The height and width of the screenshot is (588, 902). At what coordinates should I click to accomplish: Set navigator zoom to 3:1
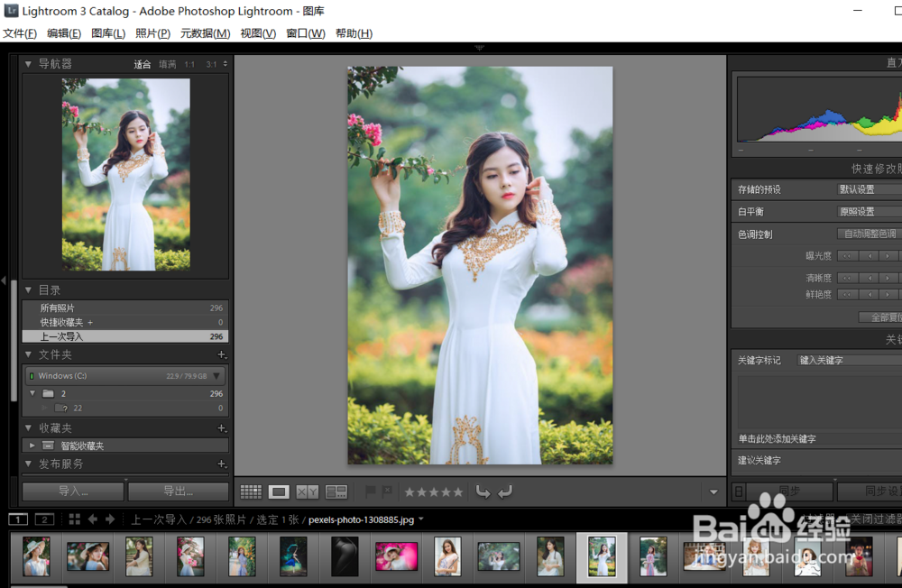click(x=211, y=64)
